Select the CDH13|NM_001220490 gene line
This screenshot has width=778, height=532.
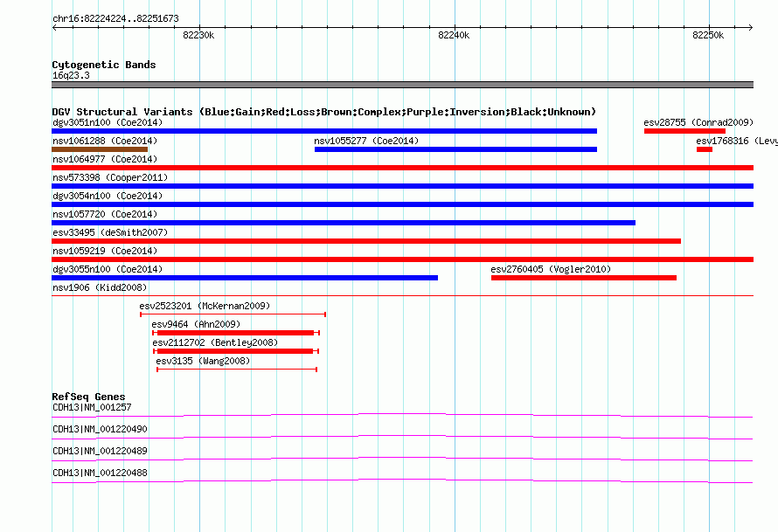[x=402, y=438]
